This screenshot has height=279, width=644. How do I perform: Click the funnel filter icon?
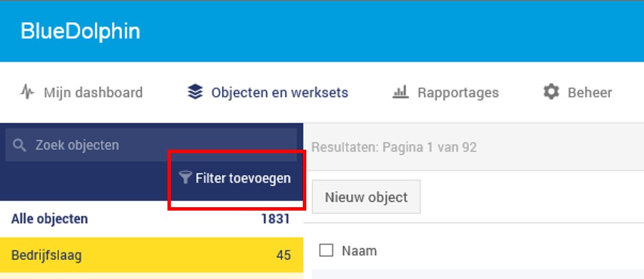pyautogui.click(x=186, y=178)
